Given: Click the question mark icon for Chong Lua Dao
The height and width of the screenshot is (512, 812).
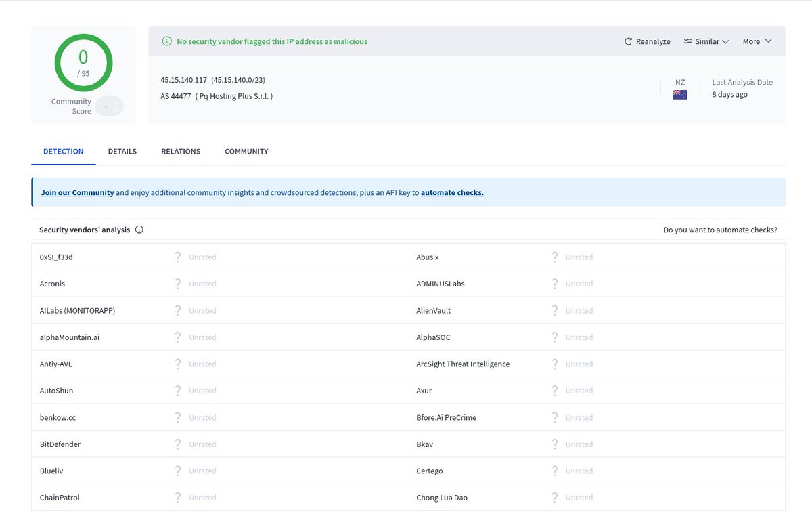Looking at the screenshot, I should coord(555,498).
